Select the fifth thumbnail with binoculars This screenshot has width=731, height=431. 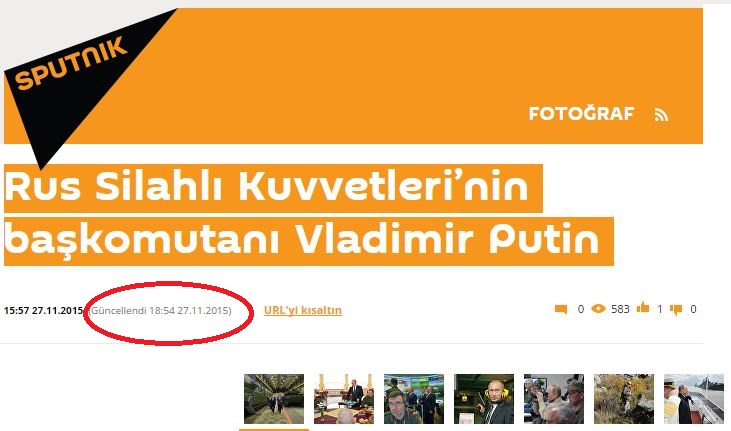(554, 398)
